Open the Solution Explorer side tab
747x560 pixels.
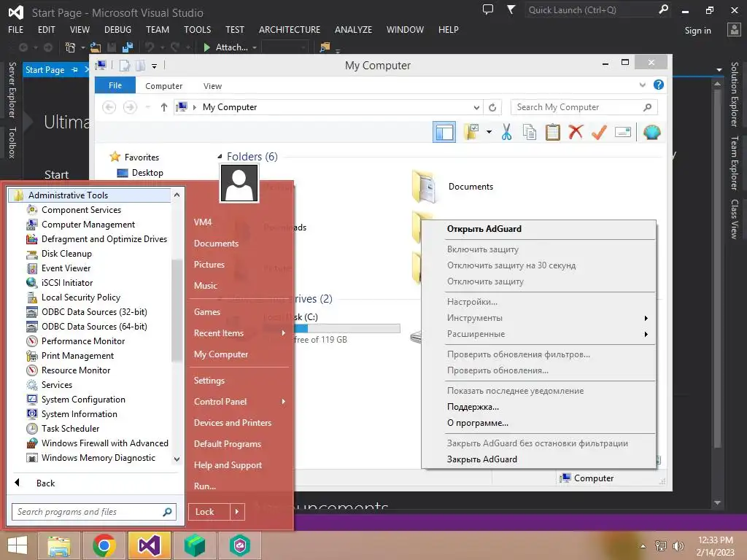(734, 94)
